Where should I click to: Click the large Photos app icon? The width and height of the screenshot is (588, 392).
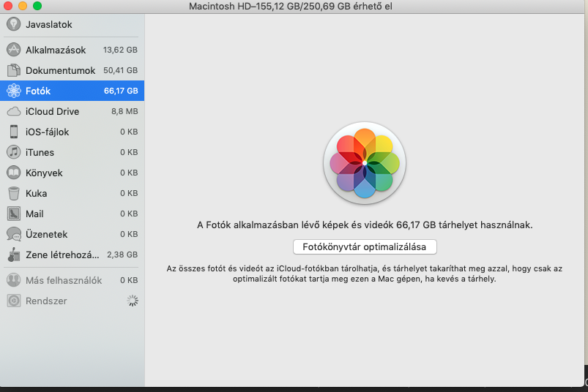tap(365, 163)
